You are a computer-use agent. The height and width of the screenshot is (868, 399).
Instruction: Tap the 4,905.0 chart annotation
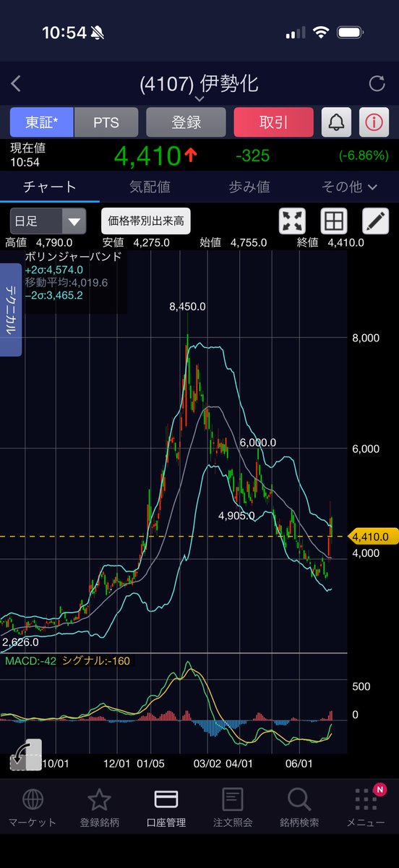(236, 516)
